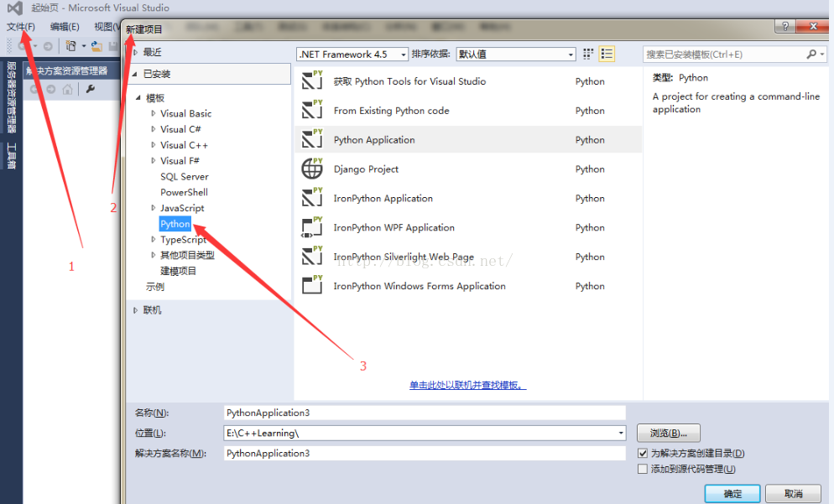This screenshot has height=504, width=834.
Task: Expand the Visual C# node
Action: click(x=154, y=129)
